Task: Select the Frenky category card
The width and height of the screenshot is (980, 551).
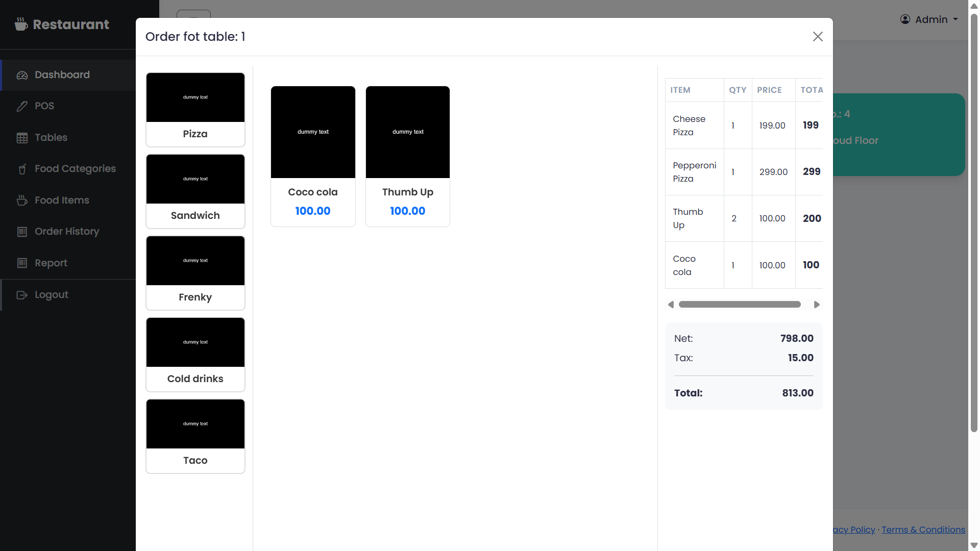Action: [x=195, y=273]
